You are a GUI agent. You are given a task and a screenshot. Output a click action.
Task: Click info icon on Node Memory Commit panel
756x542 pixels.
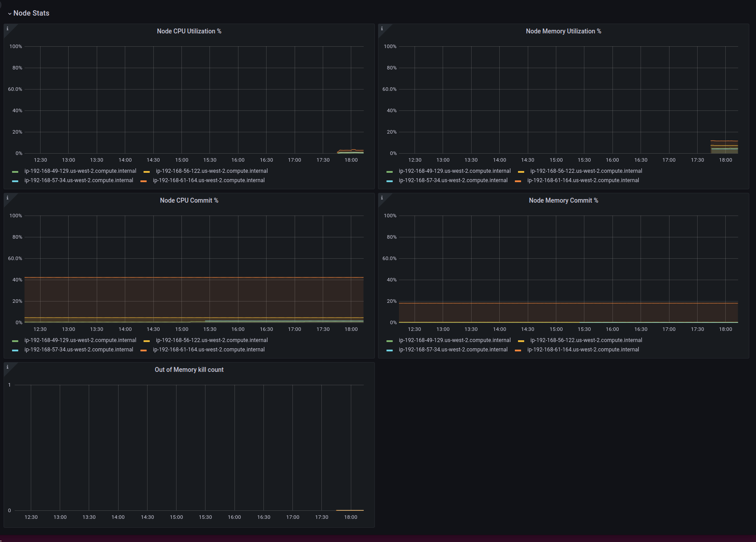coord(382,197)
